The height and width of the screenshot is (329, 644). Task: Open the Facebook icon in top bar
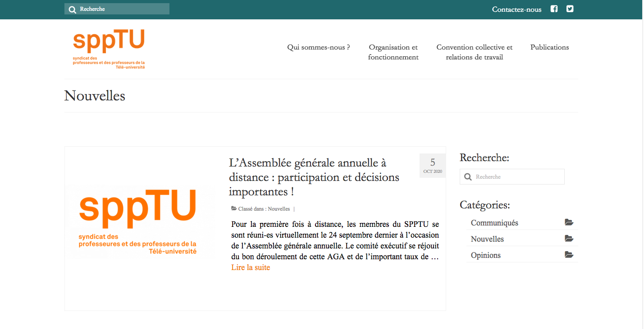tap(554, 9)
